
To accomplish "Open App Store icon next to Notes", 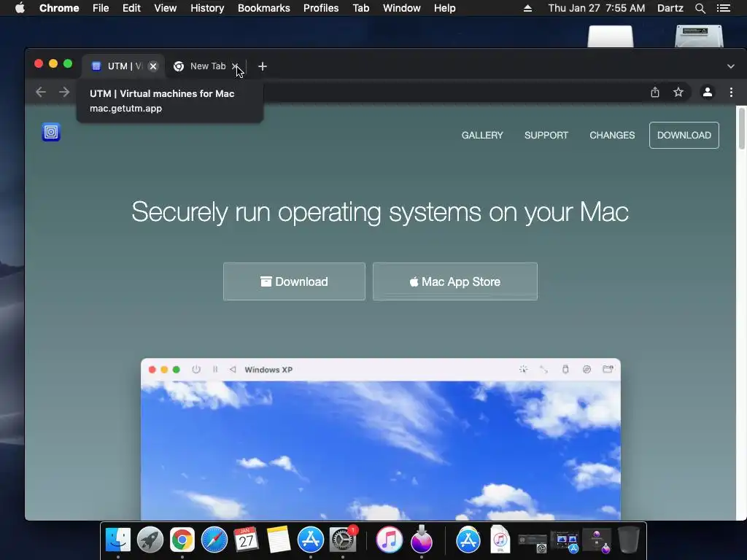I will pos(311,540).
